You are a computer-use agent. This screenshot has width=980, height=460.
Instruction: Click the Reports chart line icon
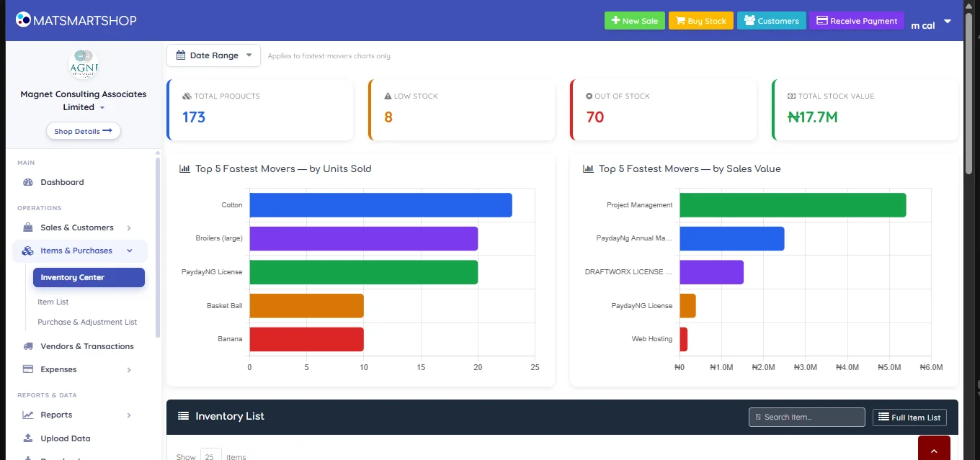coord(28,415)
